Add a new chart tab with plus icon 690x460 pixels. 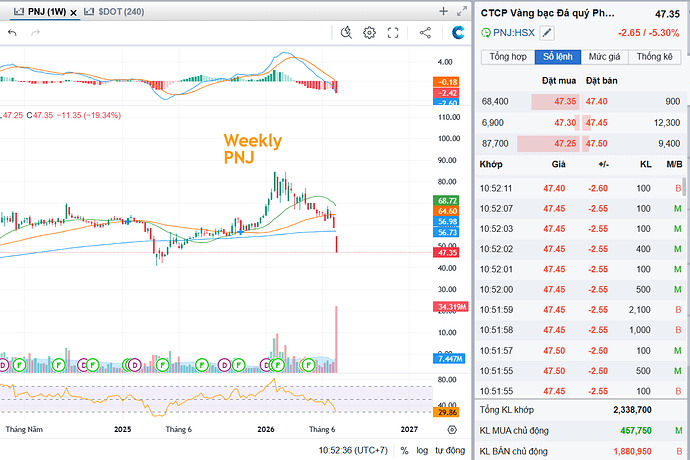coord(444,11)
